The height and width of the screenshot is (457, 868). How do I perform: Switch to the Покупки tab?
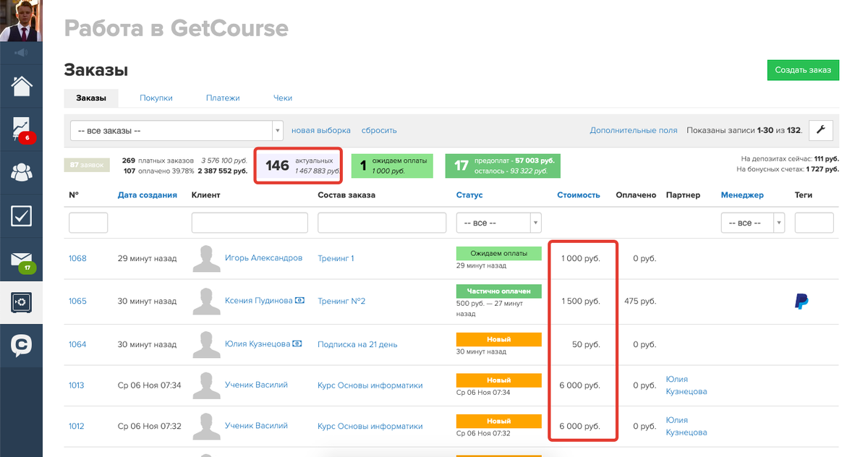[x=156, y=98]
